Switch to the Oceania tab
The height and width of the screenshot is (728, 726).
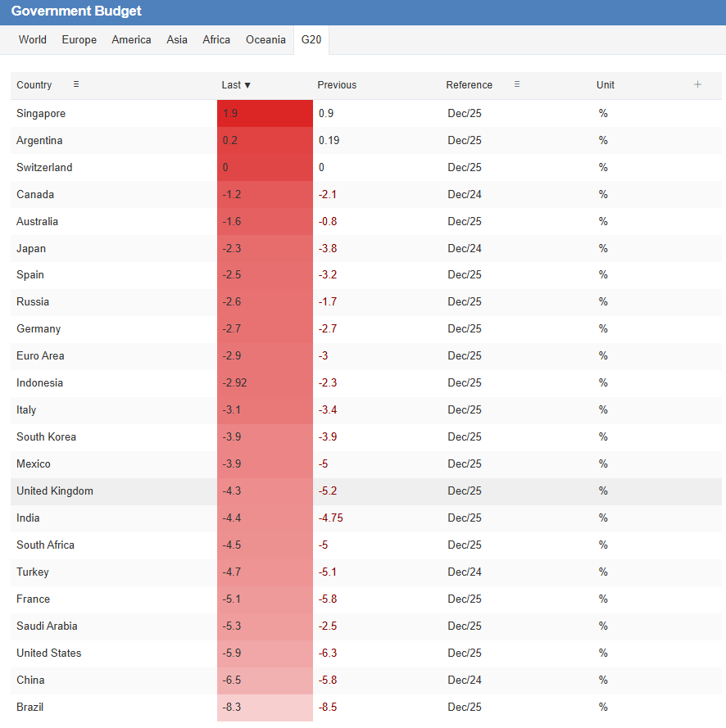[265, 40]
